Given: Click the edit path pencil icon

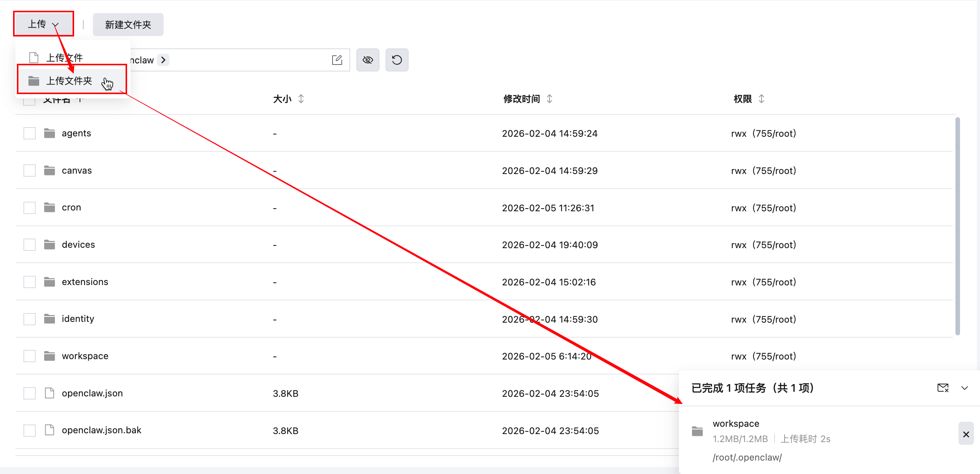Looking at the screenshot, I should coord(337,60).
